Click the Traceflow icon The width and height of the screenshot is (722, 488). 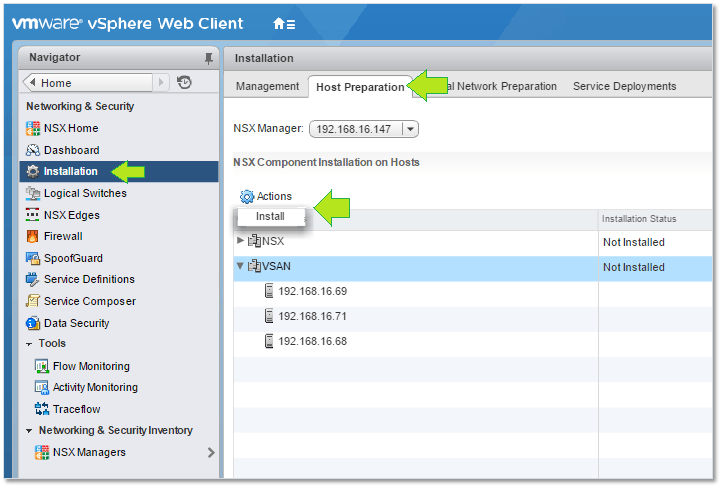[x=42, y=409]
